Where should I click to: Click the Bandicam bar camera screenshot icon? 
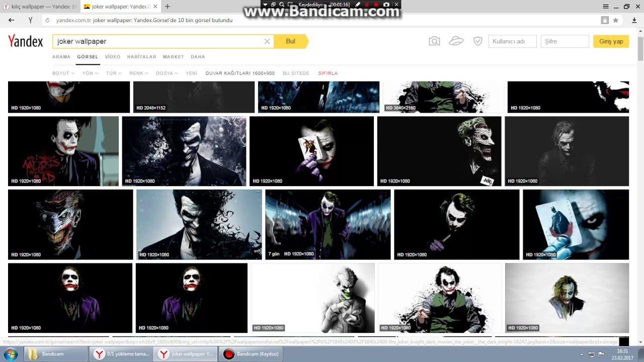pyautogui.click(x=386, y=5)
